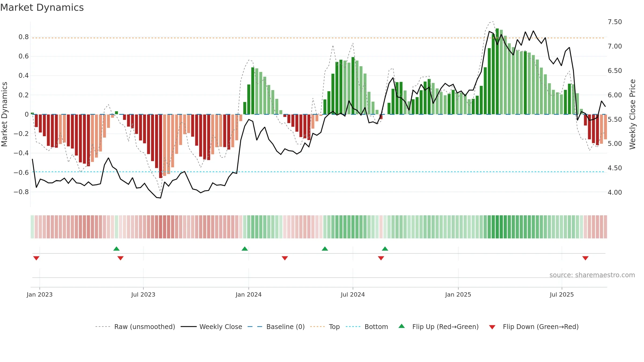The image size is (644, 362).
Task: Click the red flip-down triangle after Jul 2025
Action: (586, 258)
